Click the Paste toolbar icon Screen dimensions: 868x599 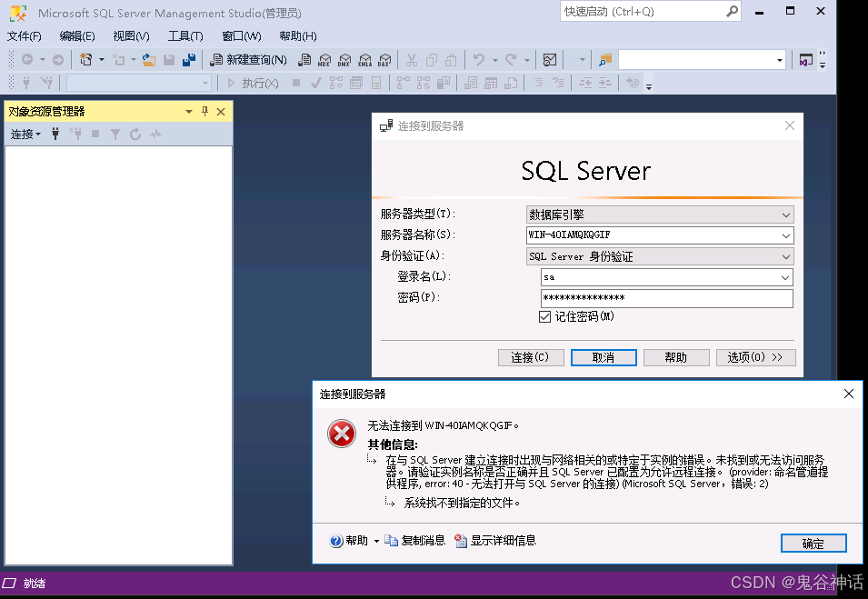pyautogui.click(x=451, y=60)
